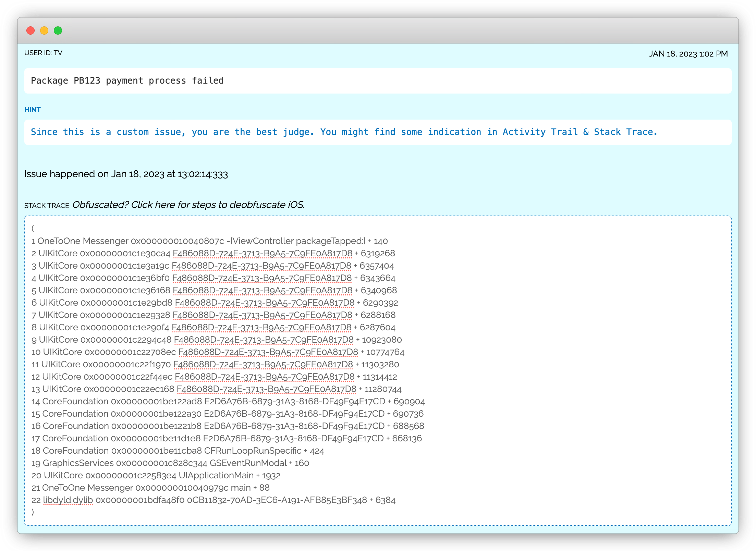This screenshot has height=551, width=756.
Task: Click the CFRunLoopRunSpecific stack frame
Action: [178, 451]
